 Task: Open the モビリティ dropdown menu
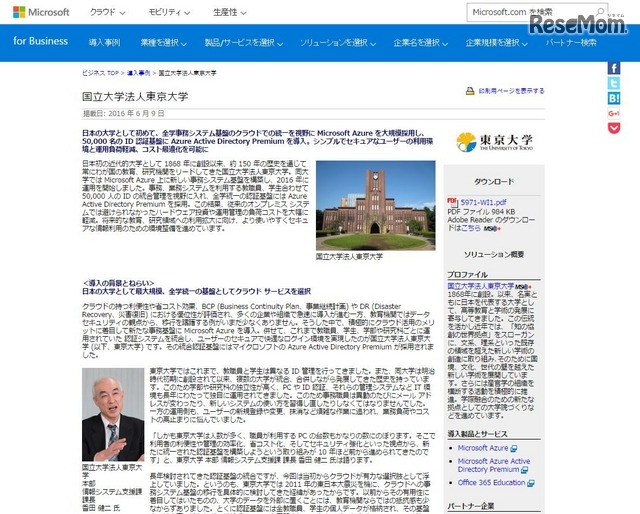click(169, 13)
